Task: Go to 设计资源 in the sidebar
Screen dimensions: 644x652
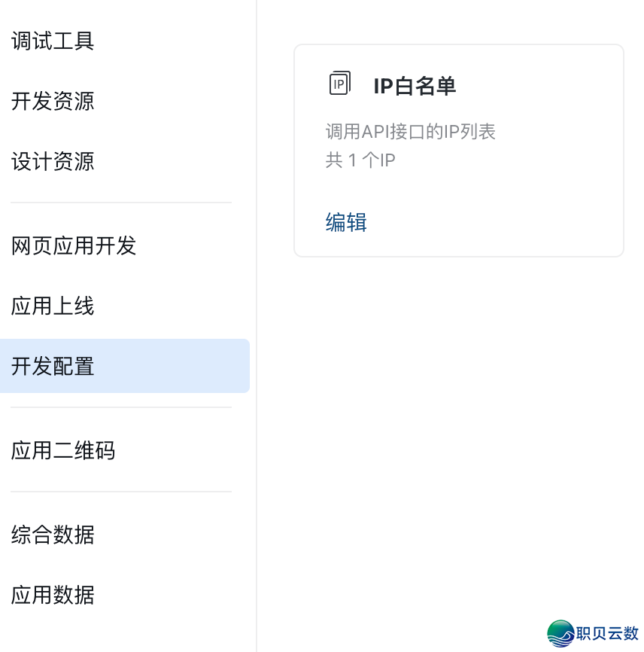Action: click(x=53, y=161)
